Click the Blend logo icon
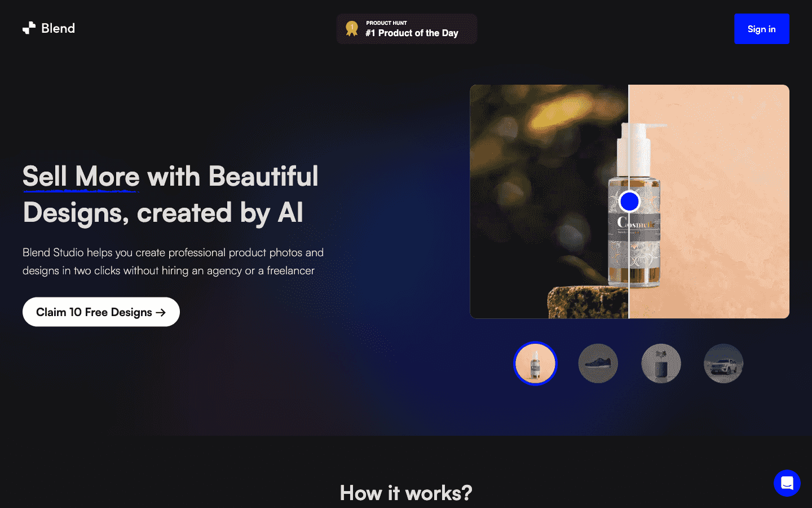 coord(29,28)
